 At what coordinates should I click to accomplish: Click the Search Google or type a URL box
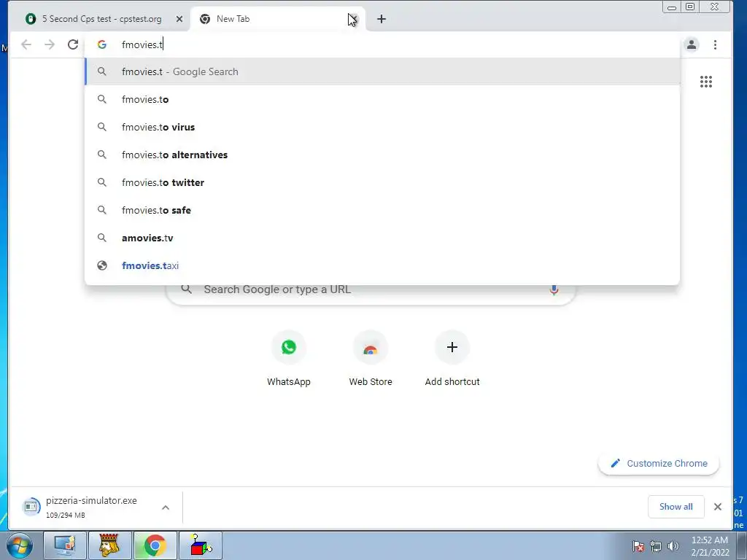371,289
